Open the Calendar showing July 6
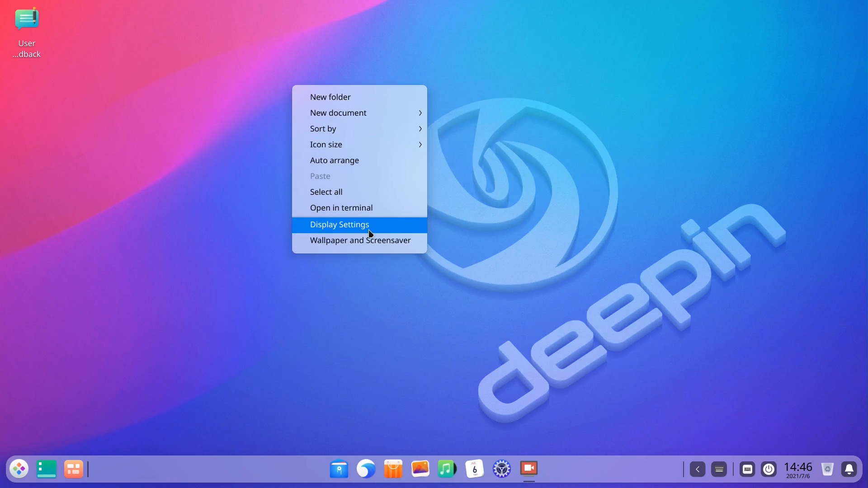The width and height of the screenshot is (868, 488). point(474,469)
